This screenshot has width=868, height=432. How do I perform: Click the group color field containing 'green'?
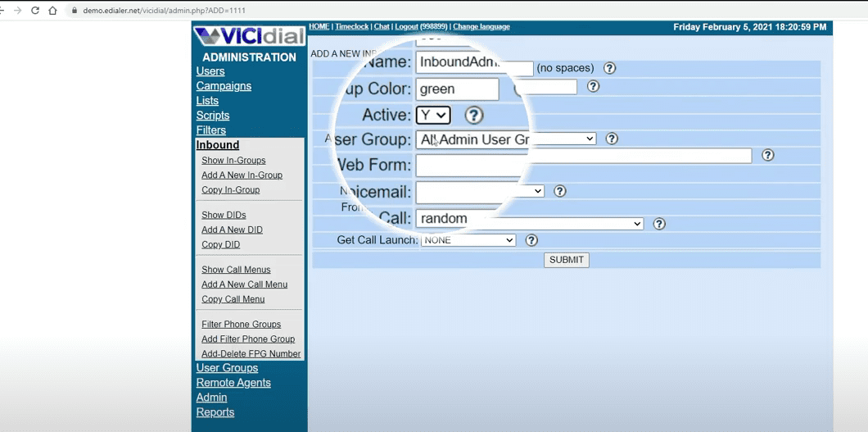pos(457,89)
